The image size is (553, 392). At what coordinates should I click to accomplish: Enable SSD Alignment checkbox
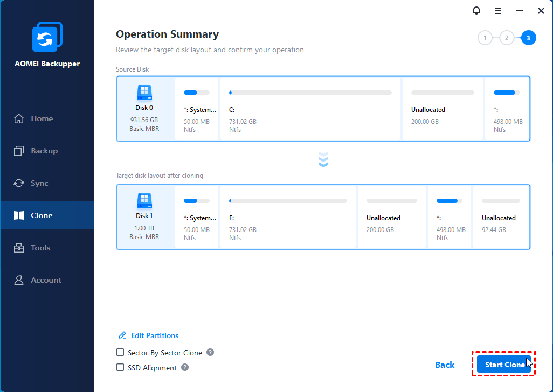(120, 367)
